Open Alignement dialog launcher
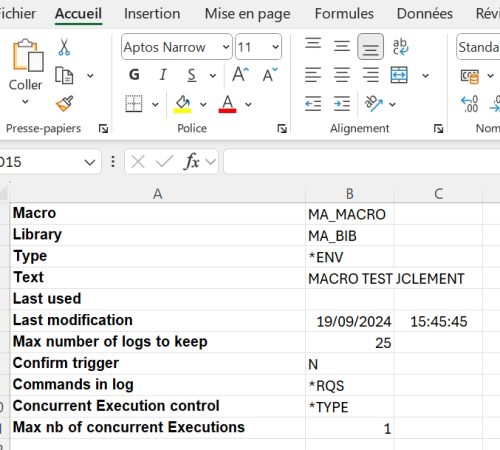Viewport: 500px width, 450px height. [438, 128]
